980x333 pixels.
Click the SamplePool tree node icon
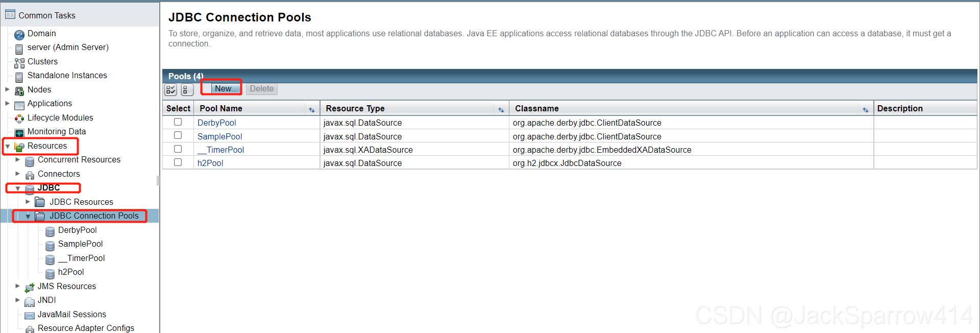pos(50,246)
